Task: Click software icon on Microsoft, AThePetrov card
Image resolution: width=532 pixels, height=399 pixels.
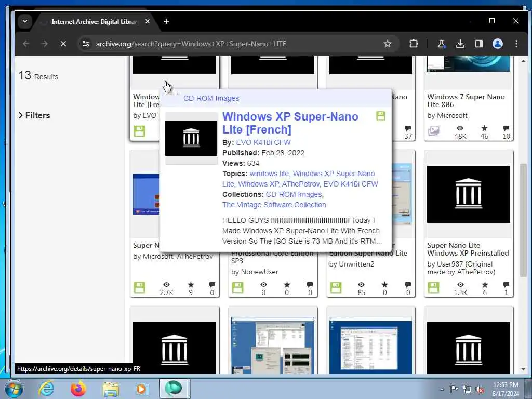Action: tap(139, 288)
